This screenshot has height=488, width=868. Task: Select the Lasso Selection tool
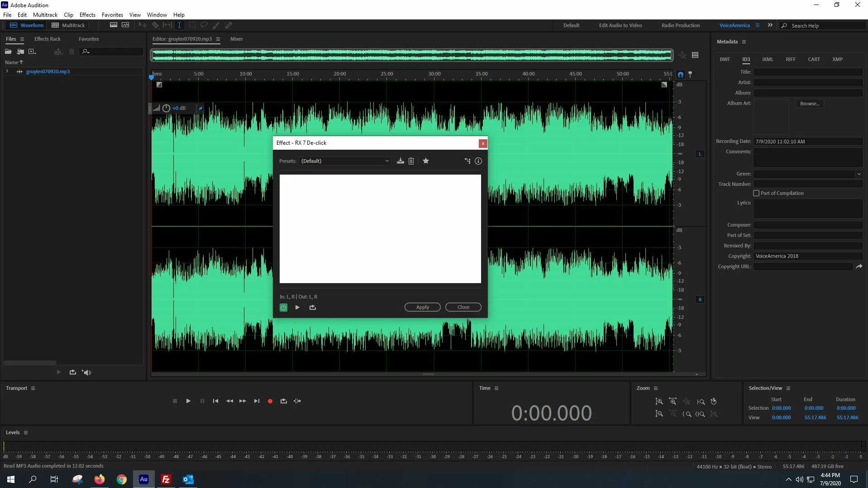(x=204, y=25)
